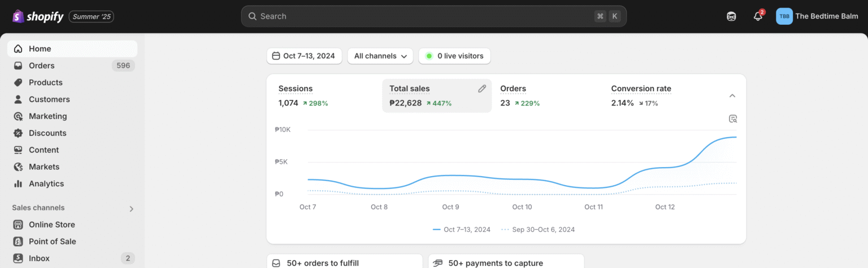
Task: Collapse the metrics card chevron
Action: point(732,96)
